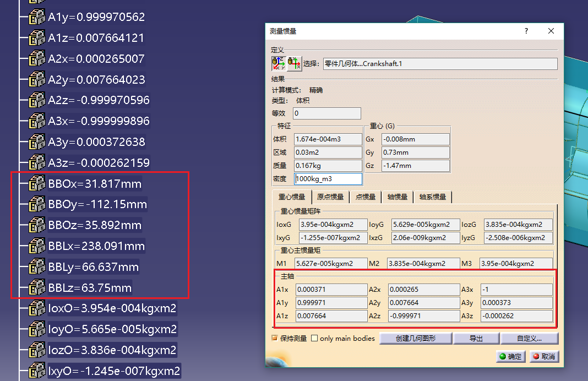
Task: Open the 等效 value field dropdown area
Action: 326,113
